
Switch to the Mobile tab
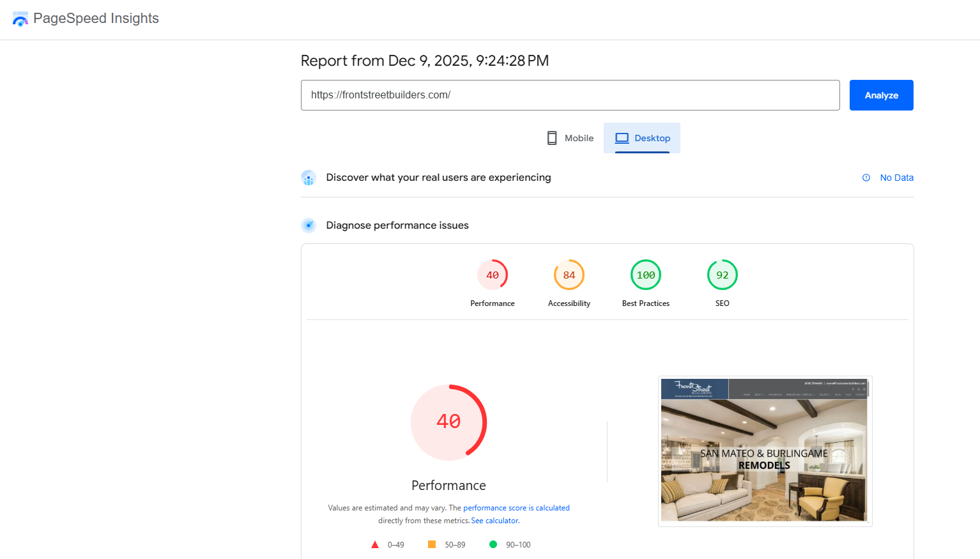tap(570, 138)
